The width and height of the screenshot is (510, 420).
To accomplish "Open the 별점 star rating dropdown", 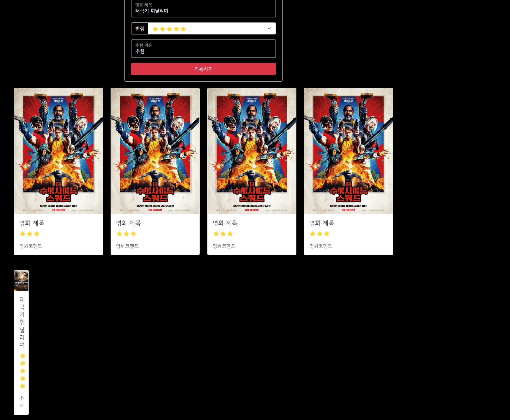I will click(212, 28).
